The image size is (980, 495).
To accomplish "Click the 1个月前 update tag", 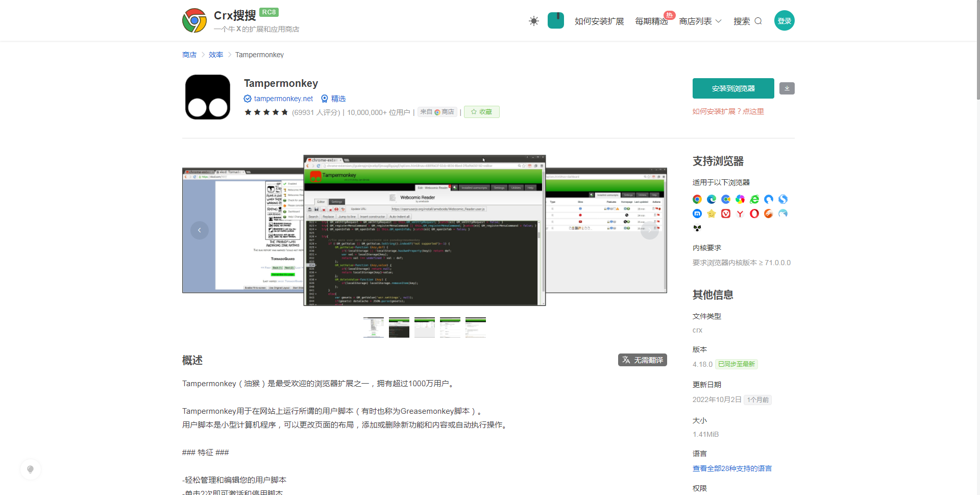I will click(758, 399).
